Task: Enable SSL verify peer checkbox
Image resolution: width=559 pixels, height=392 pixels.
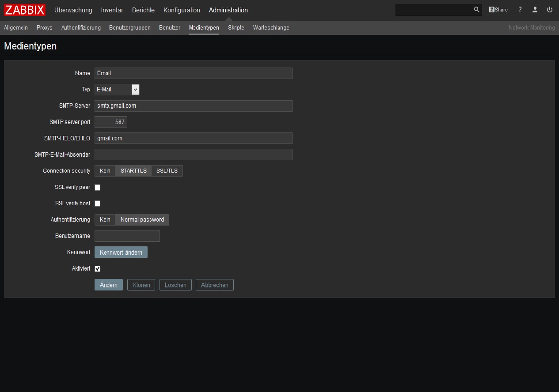Action: [x=98, y=187]
